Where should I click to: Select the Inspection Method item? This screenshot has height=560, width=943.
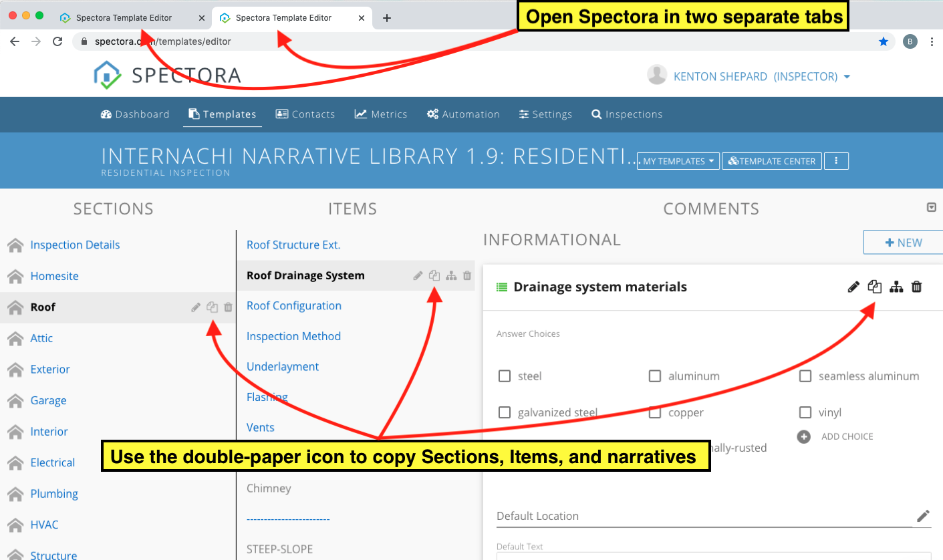pos(293,336)
